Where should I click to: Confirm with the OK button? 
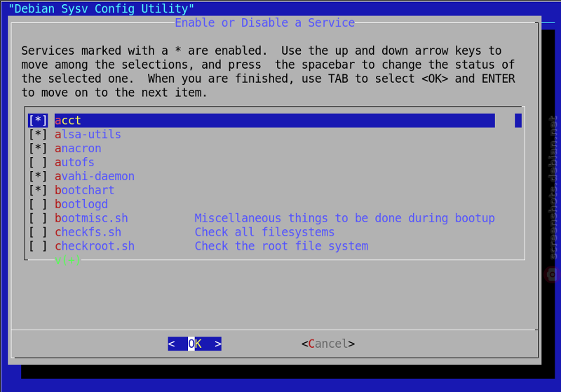point(195,344)
